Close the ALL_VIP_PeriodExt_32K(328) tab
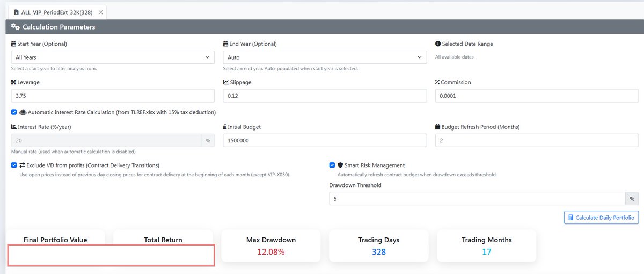Screen dimensions: 644x274 click(x=101, y=11)
